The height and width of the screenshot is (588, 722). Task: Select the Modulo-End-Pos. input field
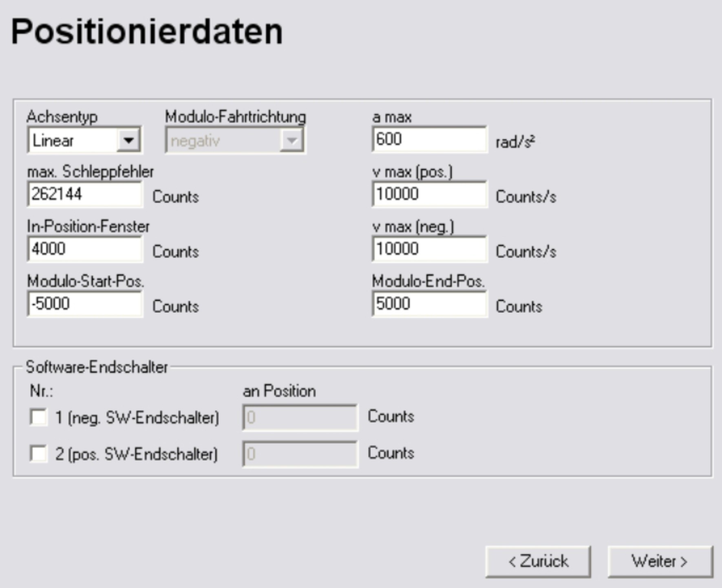[x=429, y=304]
